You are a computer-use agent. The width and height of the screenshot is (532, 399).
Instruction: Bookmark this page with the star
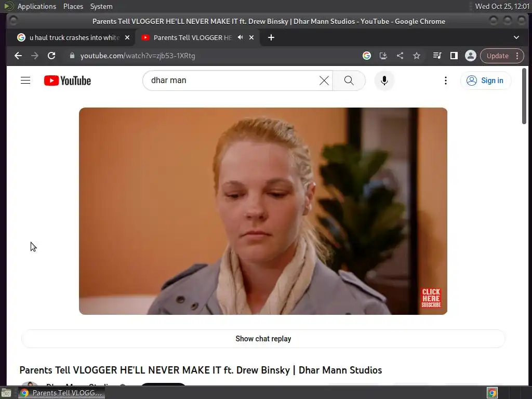coord(417,56)
